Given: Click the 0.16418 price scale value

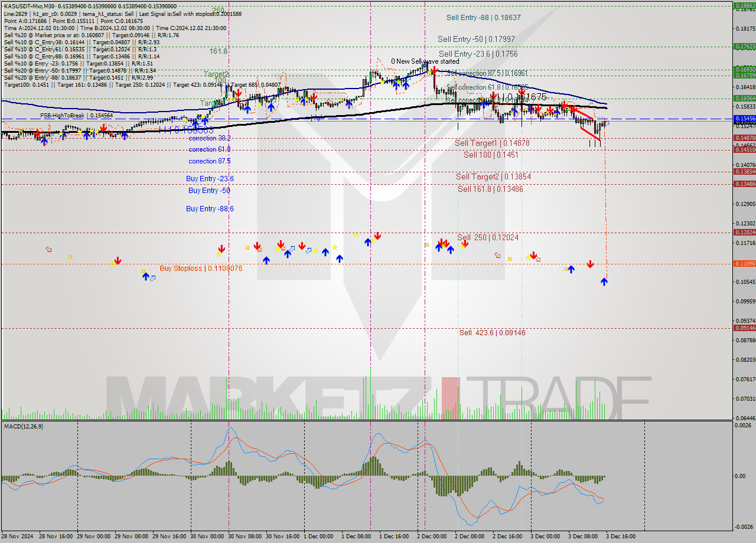Looking at the screenshot, I should [745, 87].
